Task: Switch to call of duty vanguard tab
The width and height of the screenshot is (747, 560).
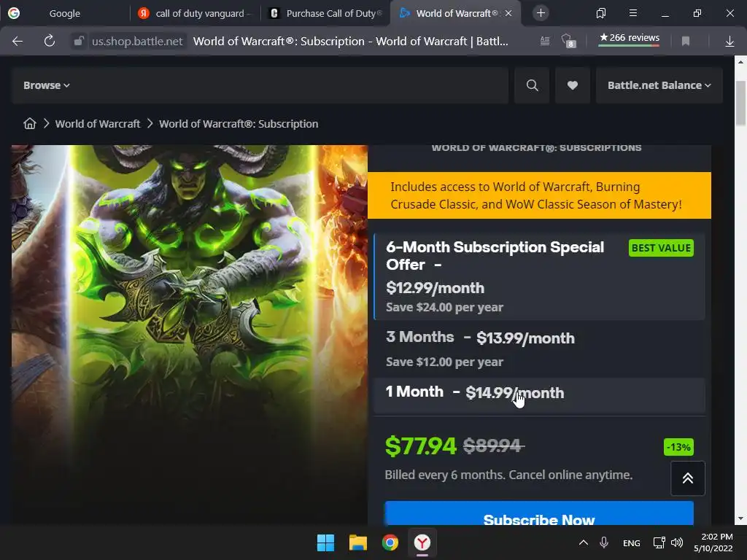Action: click(x=196, y=13)
